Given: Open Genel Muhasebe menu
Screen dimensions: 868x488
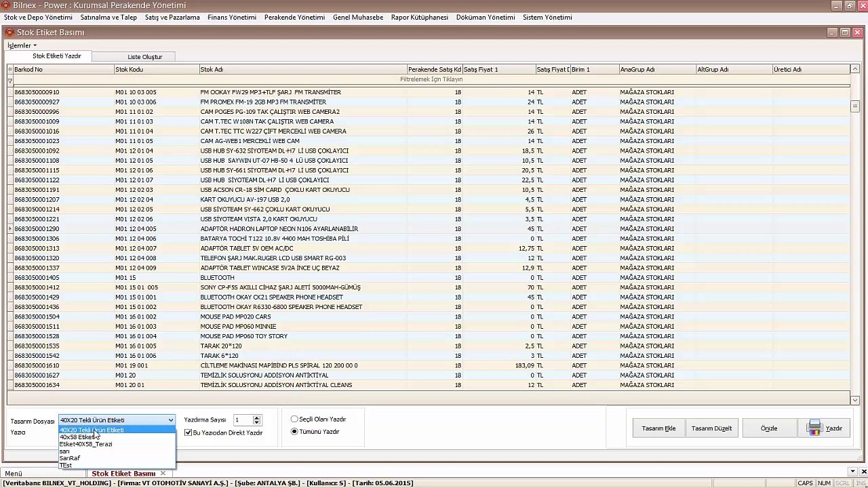Looking at the screenshot, I should (x=358, y=17).
